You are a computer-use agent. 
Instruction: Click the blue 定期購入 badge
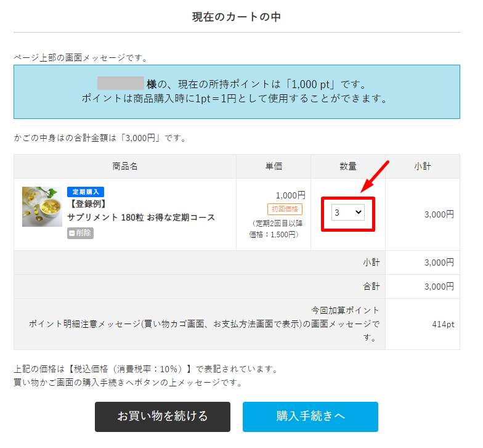(x=86, y=192)
